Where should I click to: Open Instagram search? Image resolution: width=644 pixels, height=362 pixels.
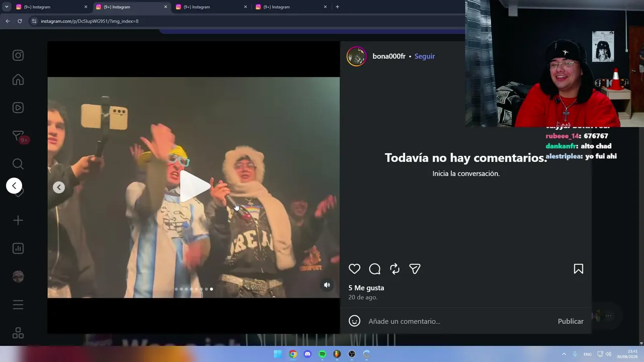pyautogui.click(x=18, y=164)
